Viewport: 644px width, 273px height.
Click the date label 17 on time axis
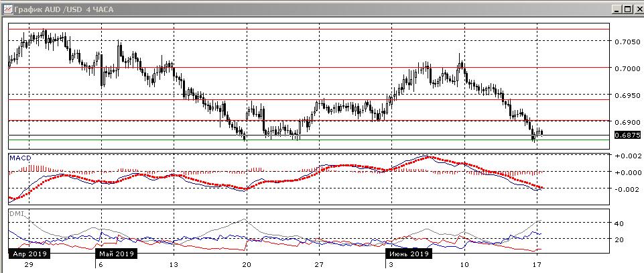click(536, 264)
